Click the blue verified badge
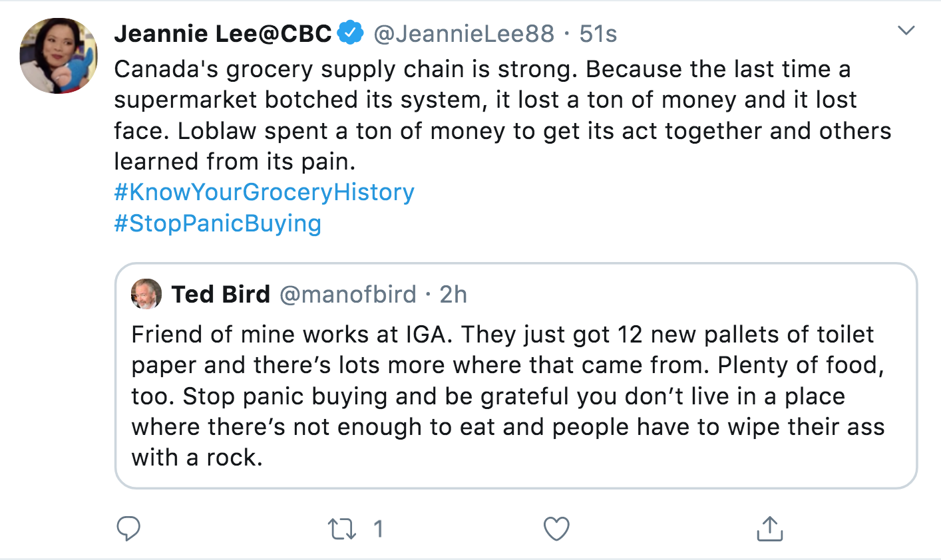Viewport: 941px width, 560px height. [351, 33]
